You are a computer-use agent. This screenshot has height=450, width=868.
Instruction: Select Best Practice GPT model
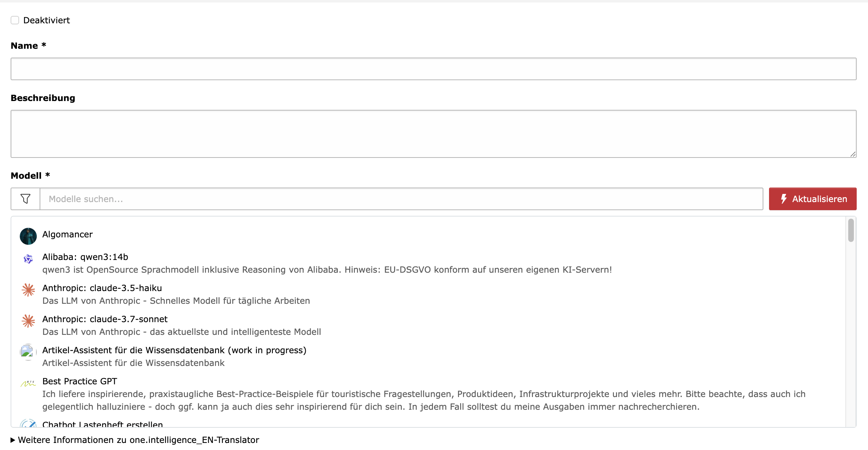(x=80, y=381)
